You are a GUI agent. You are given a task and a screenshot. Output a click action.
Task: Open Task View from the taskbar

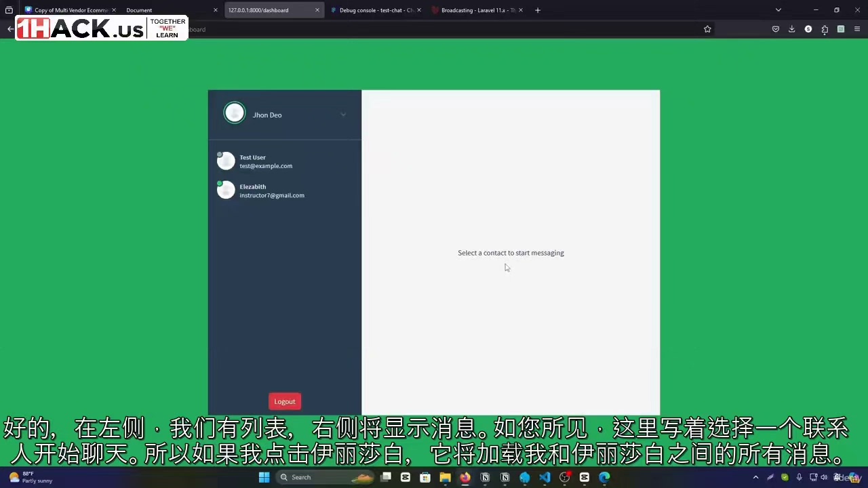[x=386, y=477]
